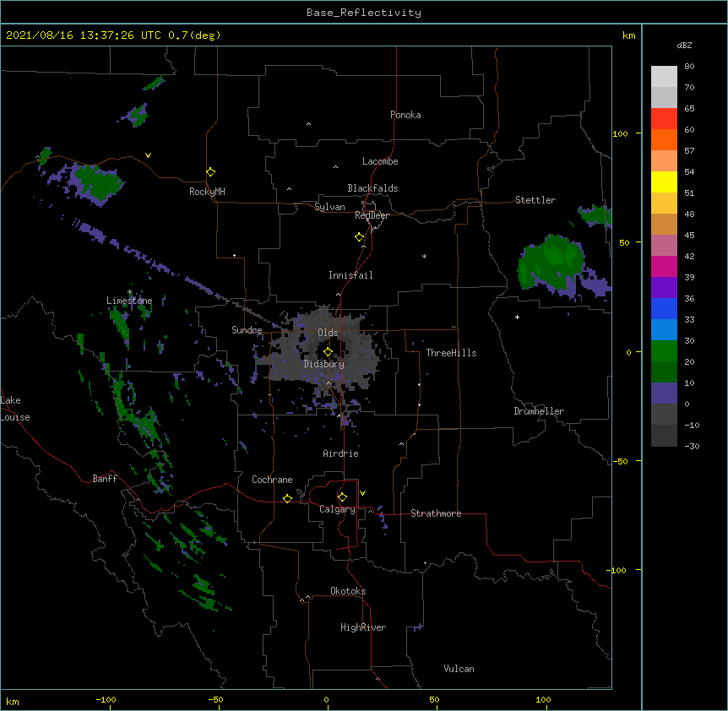The height and width of the screenshot is (711, 728).
Task: Click the yellow diamond marker above RockyMH
Action: coord(210,172)
